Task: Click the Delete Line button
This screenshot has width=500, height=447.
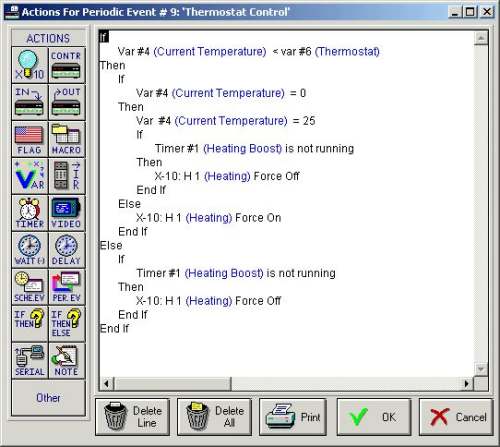Action: tap(132, 417)
